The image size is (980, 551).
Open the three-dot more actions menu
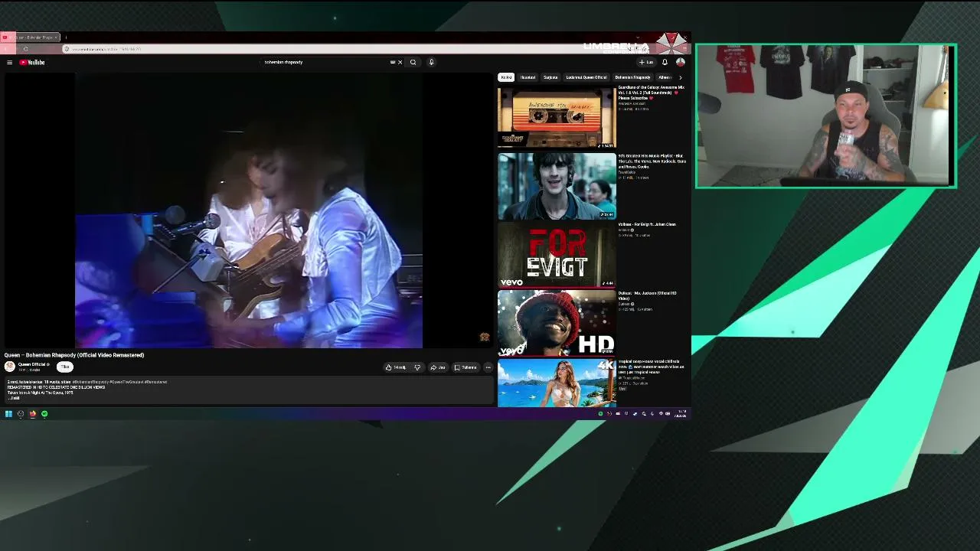point(488,367)
